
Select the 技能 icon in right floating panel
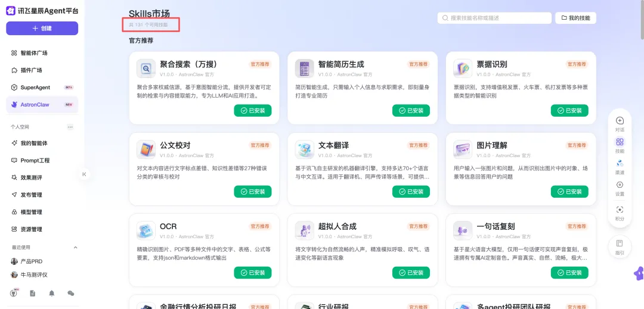click(620, 142)
